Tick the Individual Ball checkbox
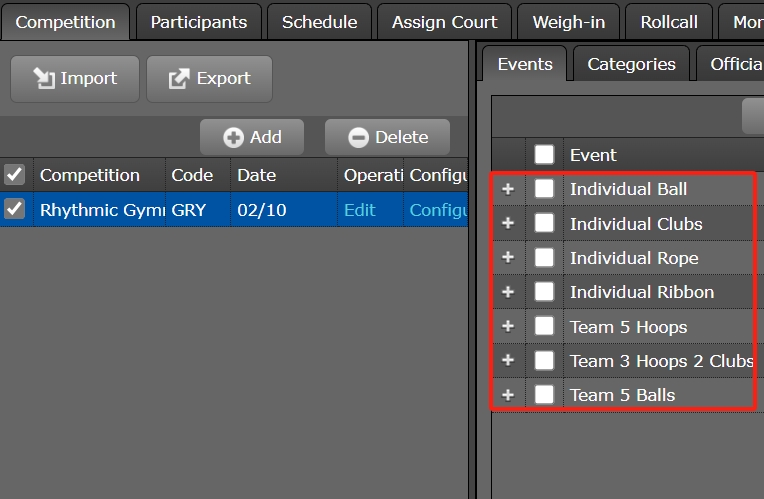The width and height of the screenshot is (764, 499). click(544, 189)
